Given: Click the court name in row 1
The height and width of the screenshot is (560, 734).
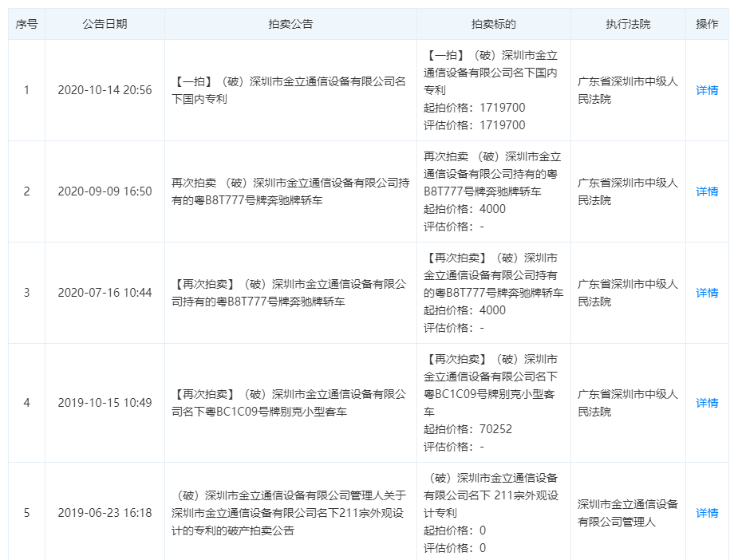Looking at the screenshot, I should click(627, 90).
